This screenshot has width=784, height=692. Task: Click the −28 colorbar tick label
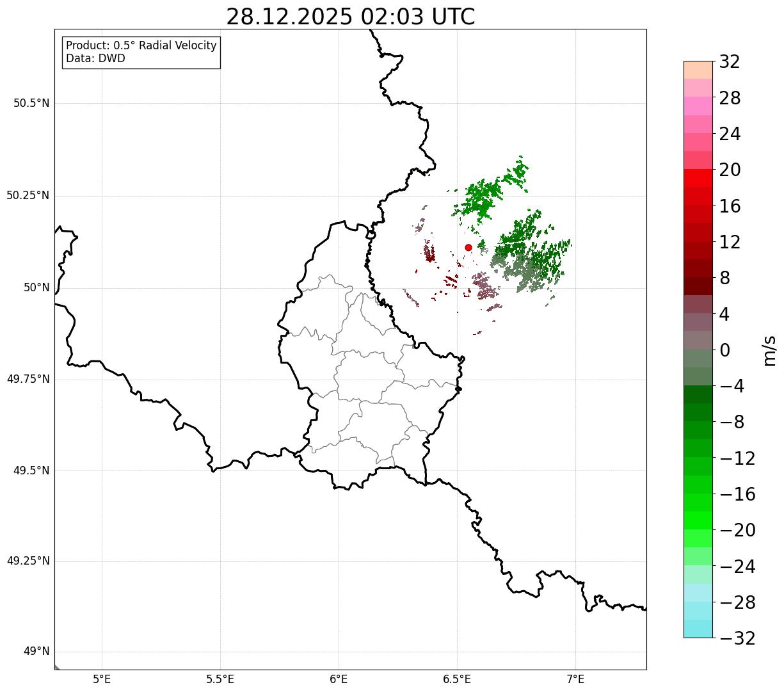tap(737, 603)
